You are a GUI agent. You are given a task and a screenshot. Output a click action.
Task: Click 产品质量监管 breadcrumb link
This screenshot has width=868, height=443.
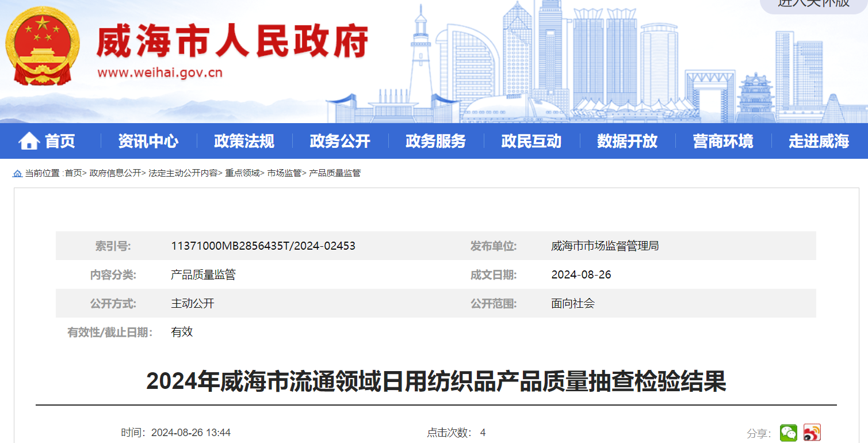[335, 173]
